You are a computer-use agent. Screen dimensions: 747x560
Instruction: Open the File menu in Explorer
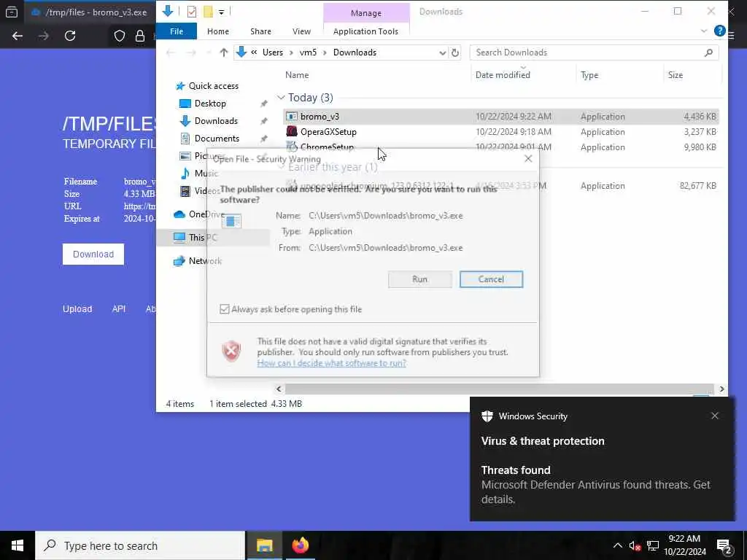177,31
